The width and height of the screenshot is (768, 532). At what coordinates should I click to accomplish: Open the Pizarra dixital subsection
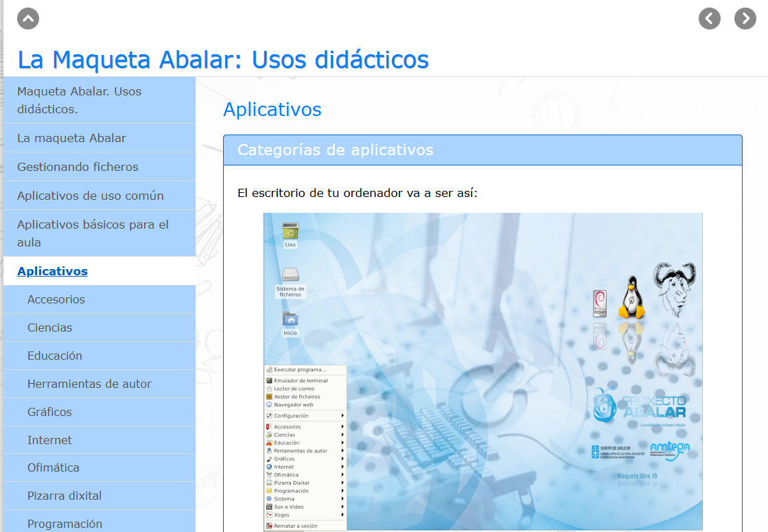(x=65, y=496)
